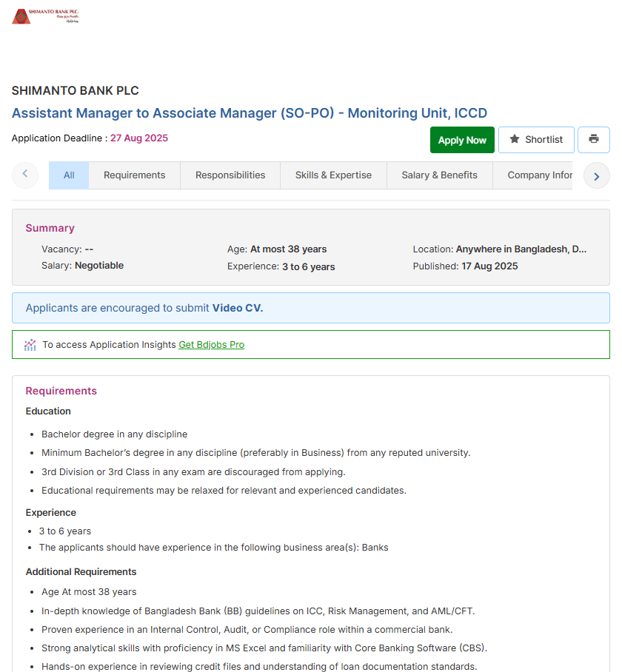
Task: Click 'Bachelor degree in any discipline' bullet
Action: 115,434
